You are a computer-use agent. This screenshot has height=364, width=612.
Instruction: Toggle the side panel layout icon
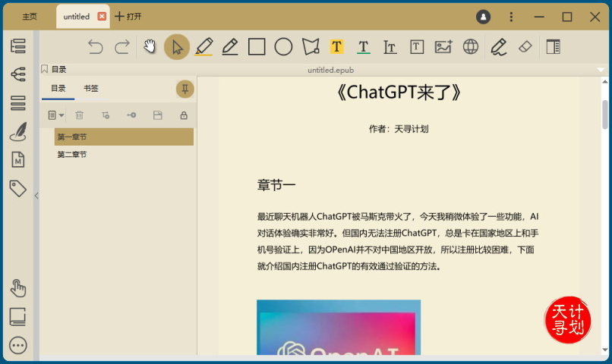click(553, 47)
